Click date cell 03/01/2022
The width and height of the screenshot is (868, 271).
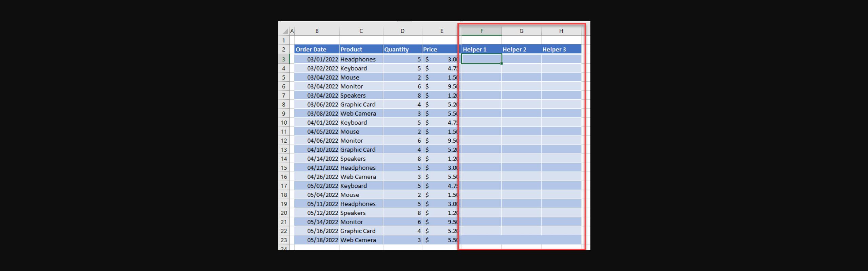[x=317, y=59]
